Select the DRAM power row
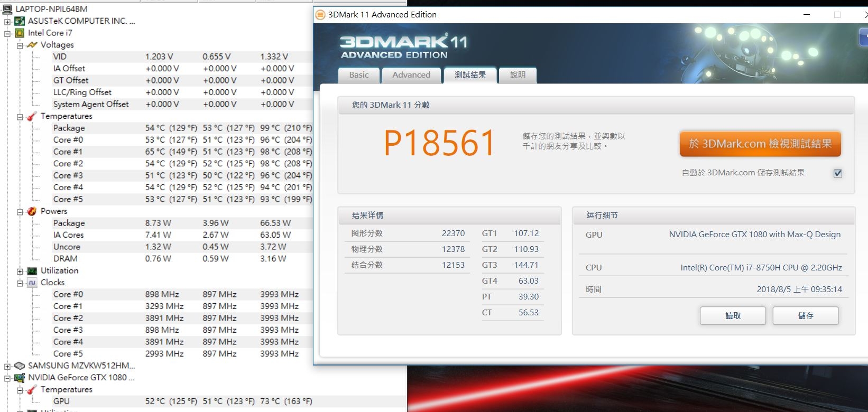868x412 pixels. (182, 259)
